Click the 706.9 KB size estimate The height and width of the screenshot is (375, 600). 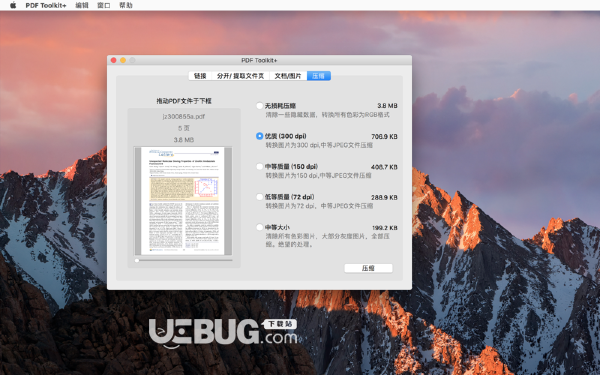384,136
